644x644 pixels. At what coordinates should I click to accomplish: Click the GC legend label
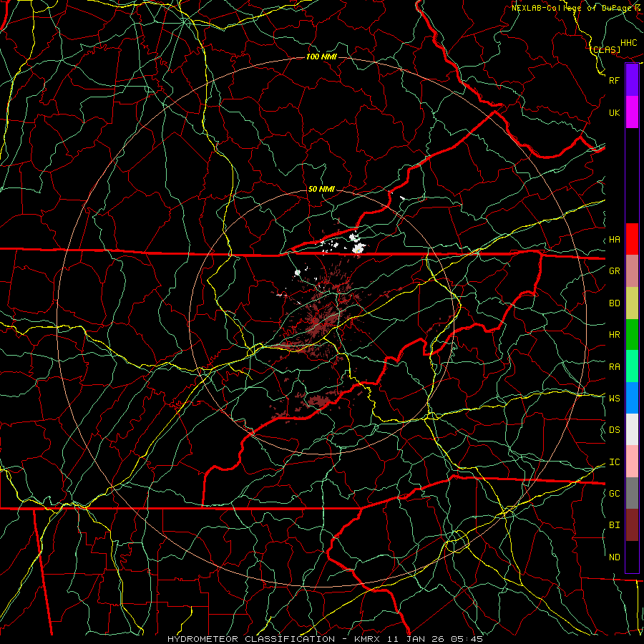(x=614, y=493)
